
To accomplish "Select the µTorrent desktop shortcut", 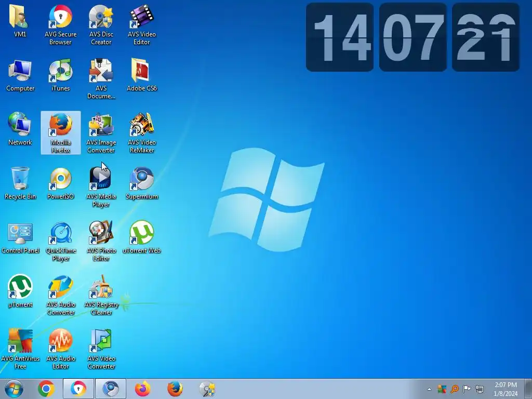I will [20, 291].
